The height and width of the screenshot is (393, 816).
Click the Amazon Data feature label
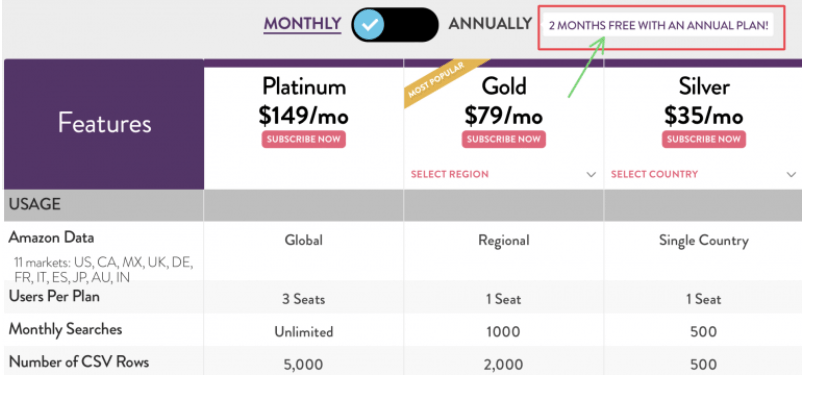(x=52, y=238)
